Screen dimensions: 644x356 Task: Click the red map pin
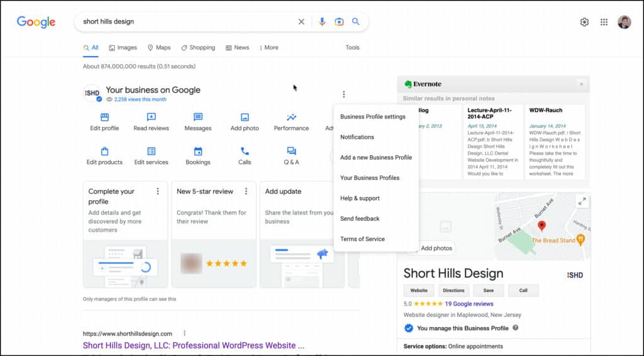(x=541, y=225)
